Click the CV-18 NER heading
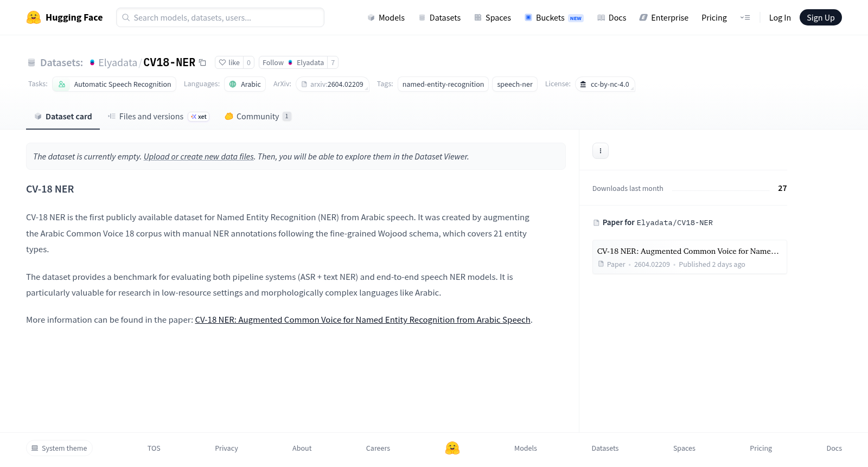 (x=50, y=189)
